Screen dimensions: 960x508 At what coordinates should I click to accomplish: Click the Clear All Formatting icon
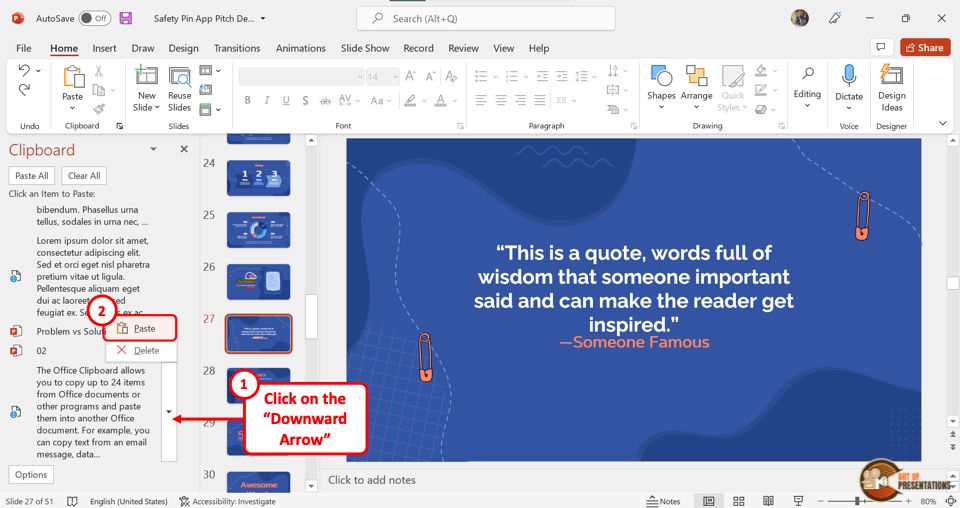point(451,76)
